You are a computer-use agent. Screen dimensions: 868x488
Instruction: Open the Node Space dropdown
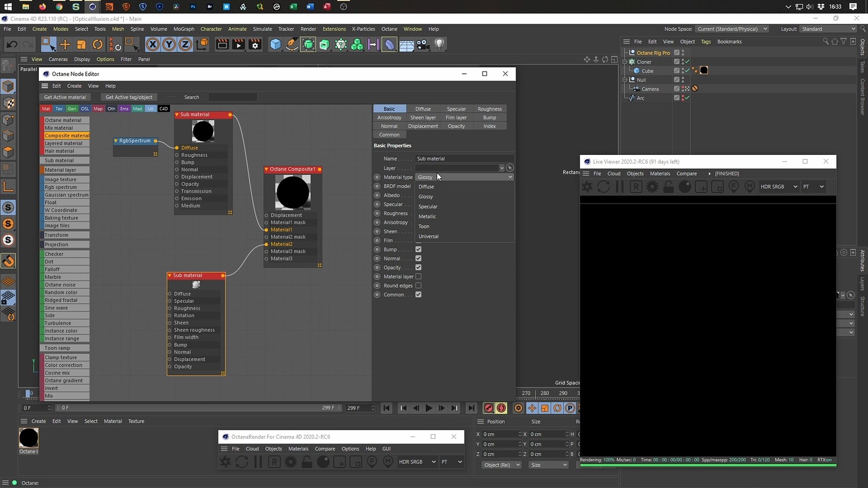pyautogui.click(x=732, y=29)
